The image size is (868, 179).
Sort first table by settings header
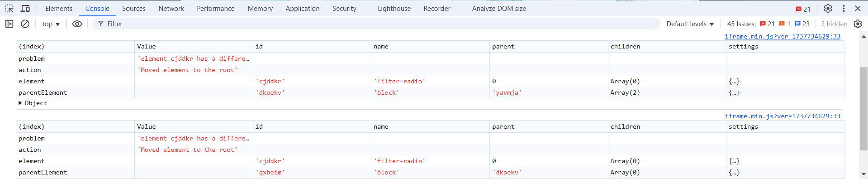pos(785,46)
